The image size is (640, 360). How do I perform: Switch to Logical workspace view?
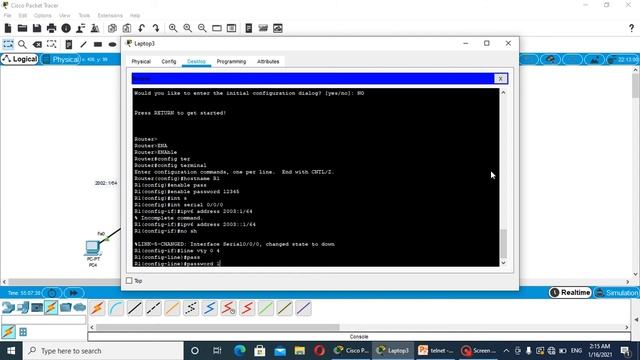[20, 59]
